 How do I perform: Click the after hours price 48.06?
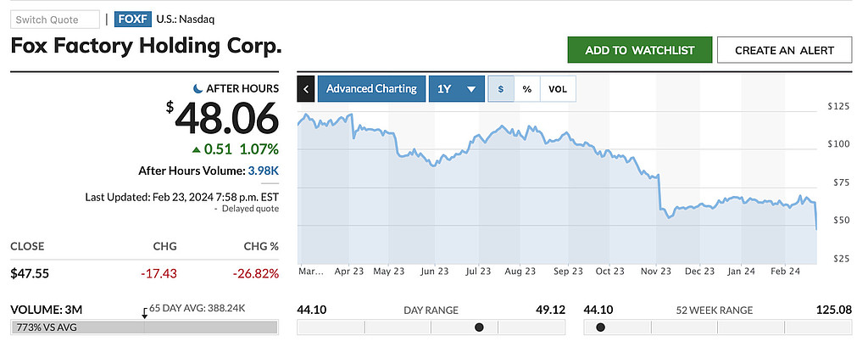(226, 119)
